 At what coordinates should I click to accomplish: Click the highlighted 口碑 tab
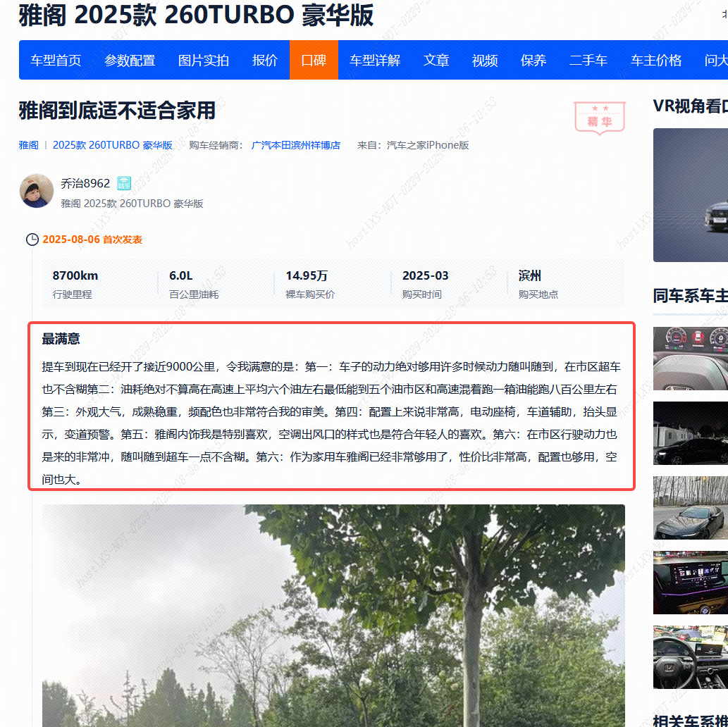click(314, 60)
